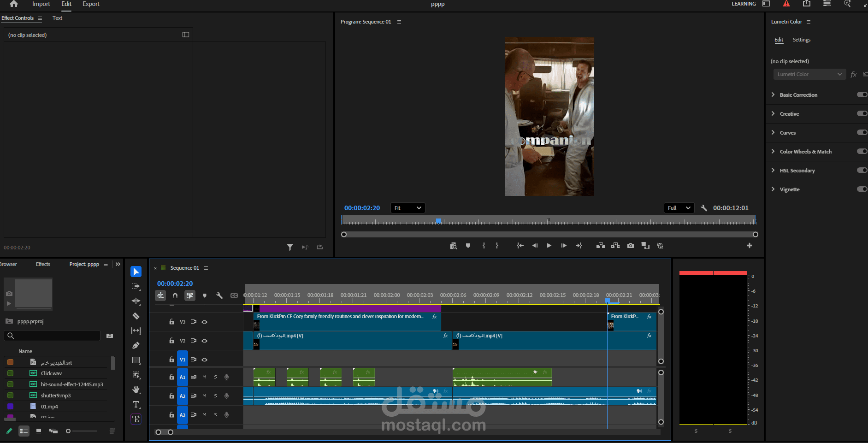Click the Home icon
This screenshot has width=868, height=443.
point(14,4)
